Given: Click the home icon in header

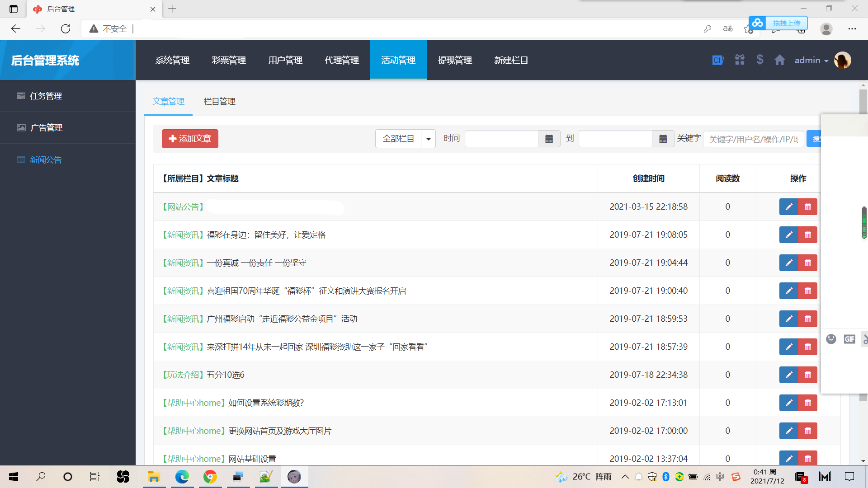Looking at the screenshot, I should (x=779, y=60).
